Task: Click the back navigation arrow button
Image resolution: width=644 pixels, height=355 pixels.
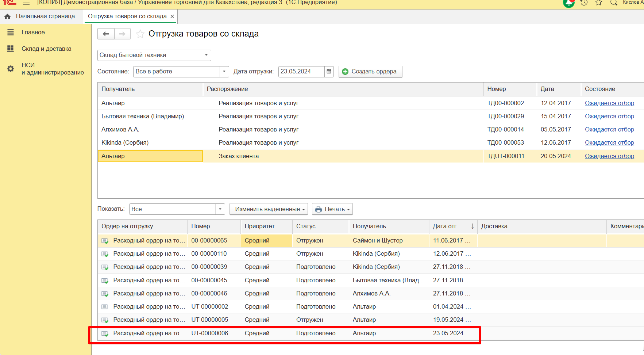Action: click(x=106, y=34)
